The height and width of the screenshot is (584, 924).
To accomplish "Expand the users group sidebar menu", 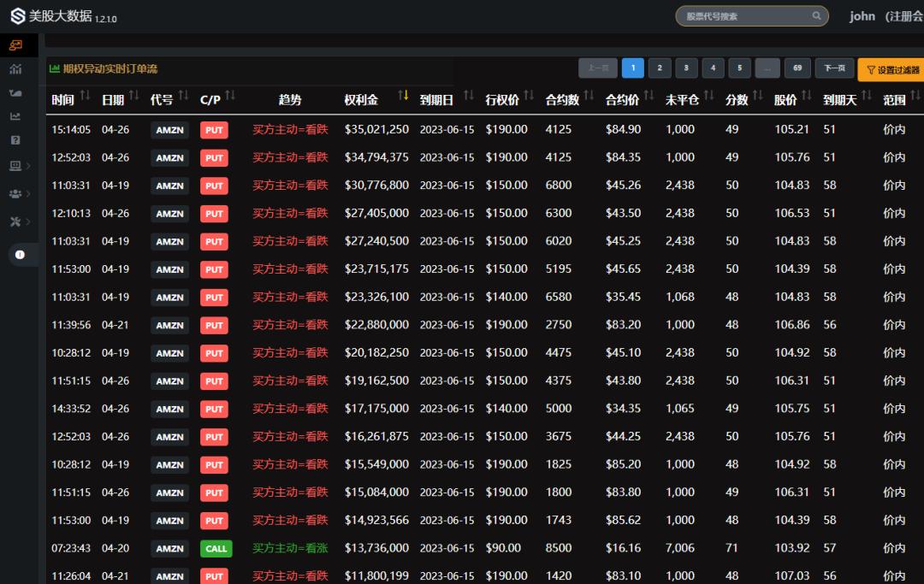I will [19, 194].
